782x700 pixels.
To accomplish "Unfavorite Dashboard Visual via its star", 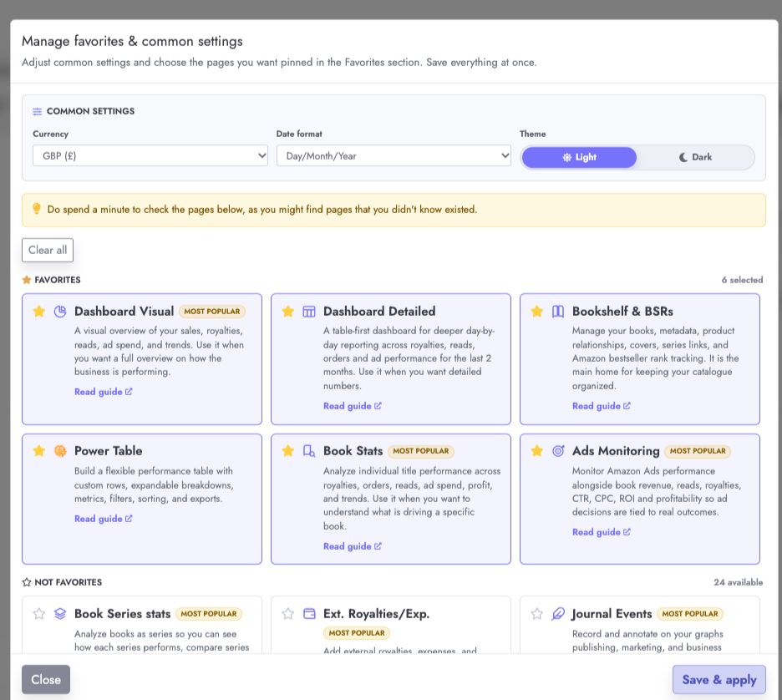I will (x=39, y=312).
